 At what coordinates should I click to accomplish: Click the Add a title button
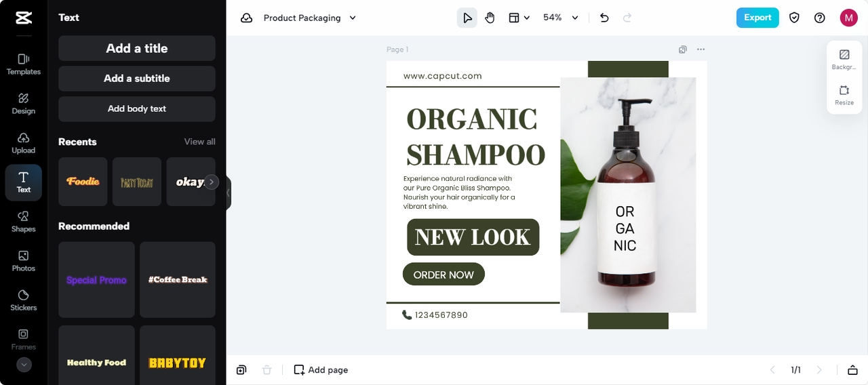[x=137, y=48]
